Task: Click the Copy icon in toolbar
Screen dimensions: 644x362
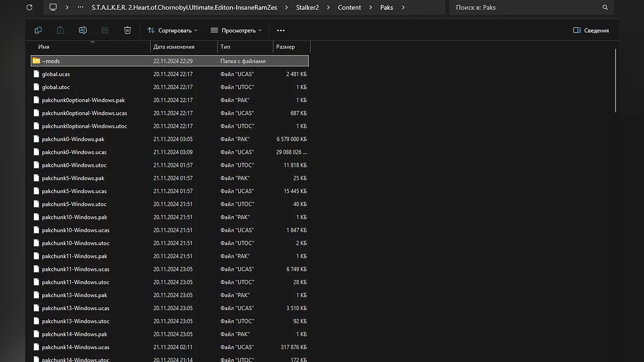Action: tap(38, 31)
